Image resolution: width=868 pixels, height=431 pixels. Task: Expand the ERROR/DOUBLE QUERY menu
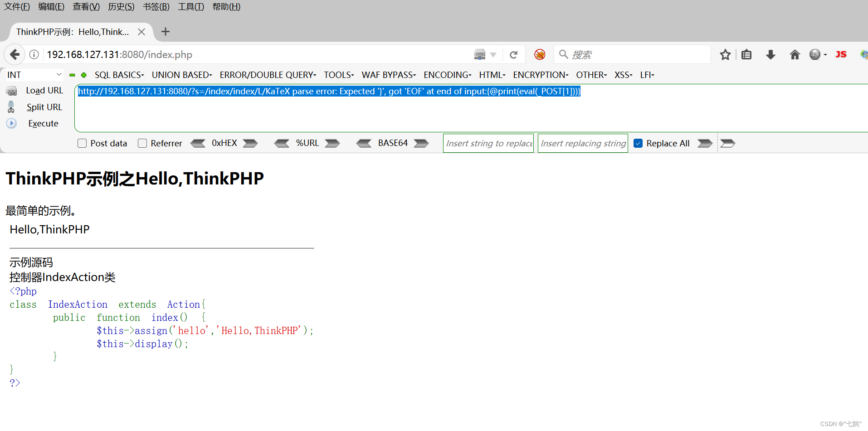(268, 75)
